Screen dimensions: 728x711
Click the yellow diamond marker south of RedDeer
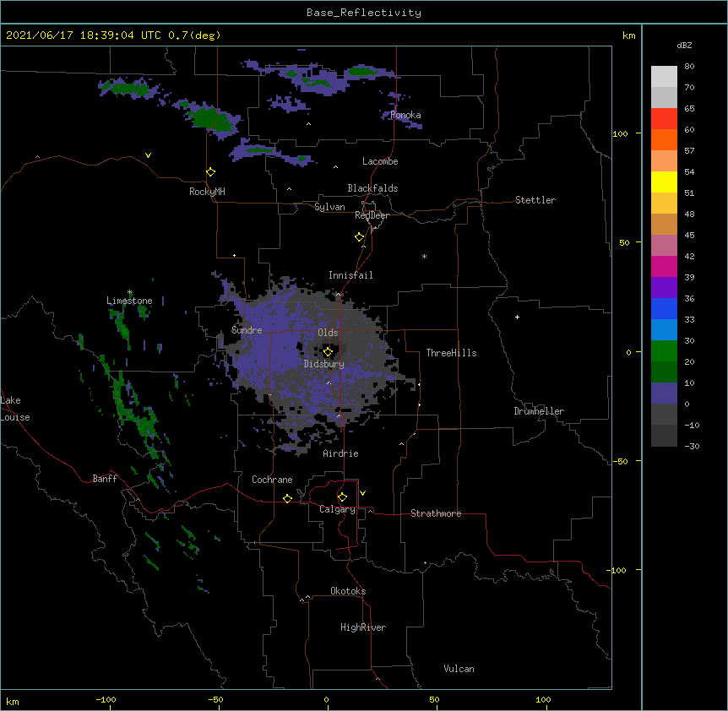coord(360,237)
